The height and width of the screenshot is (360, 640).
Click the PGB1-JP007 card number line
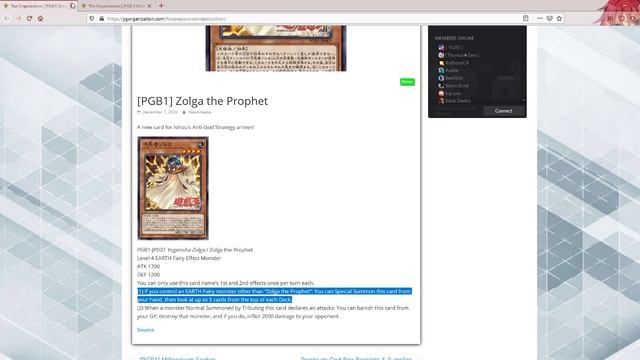coord(195,250)
